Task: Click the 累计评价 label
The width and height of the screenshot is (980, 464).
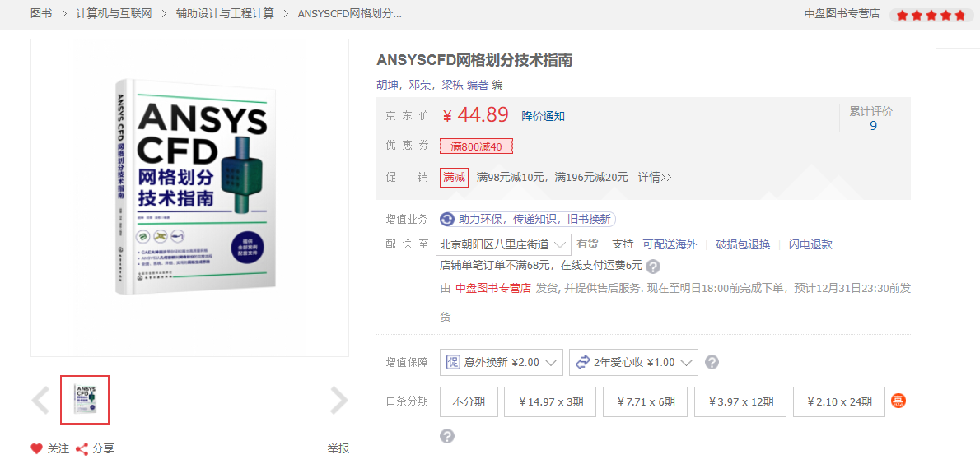Action: coord(871,111)
